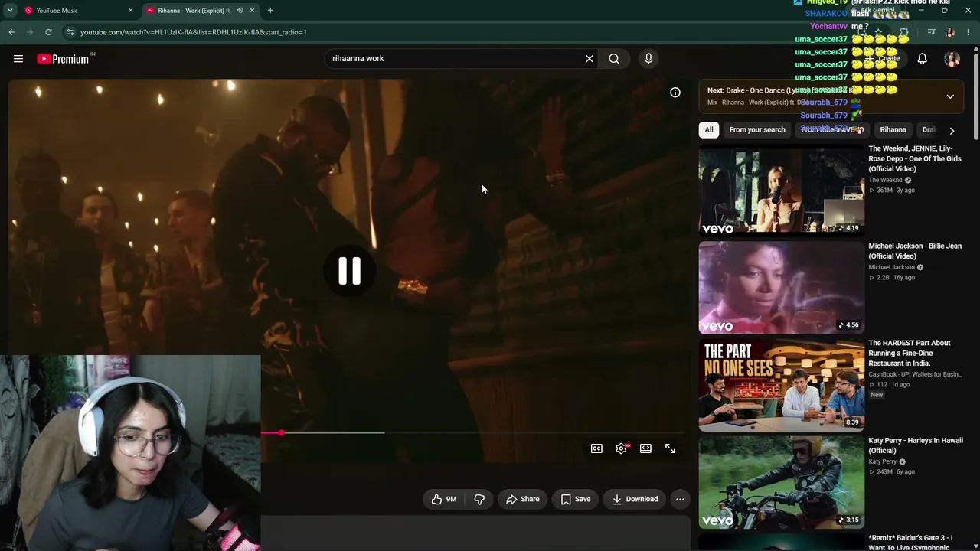Click the red playhead scrubber dot
The image size is (980, 551).
pos(282,433)
